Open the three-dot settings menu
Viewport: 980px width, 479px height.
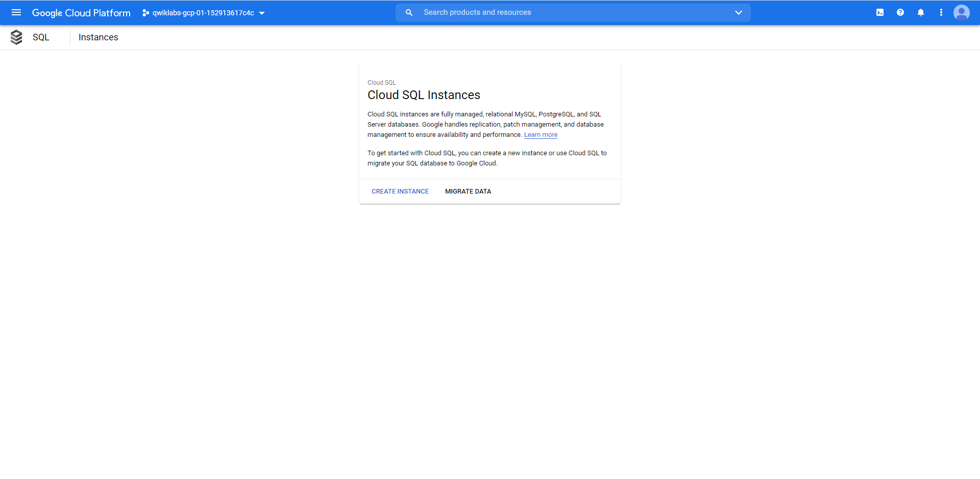tap(941, 13)
